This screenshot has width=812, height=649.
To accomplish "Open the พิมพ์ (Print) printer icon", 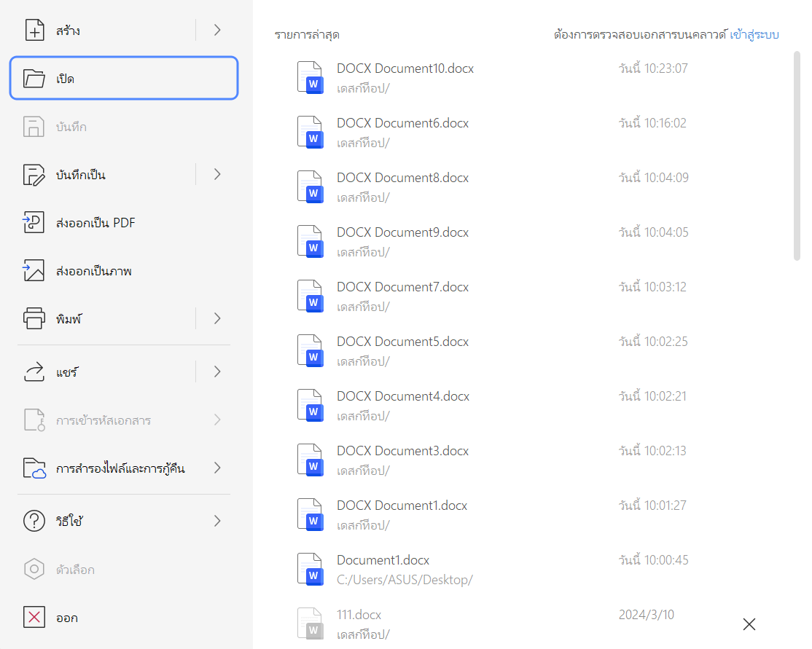I will (x=34, y=318).
